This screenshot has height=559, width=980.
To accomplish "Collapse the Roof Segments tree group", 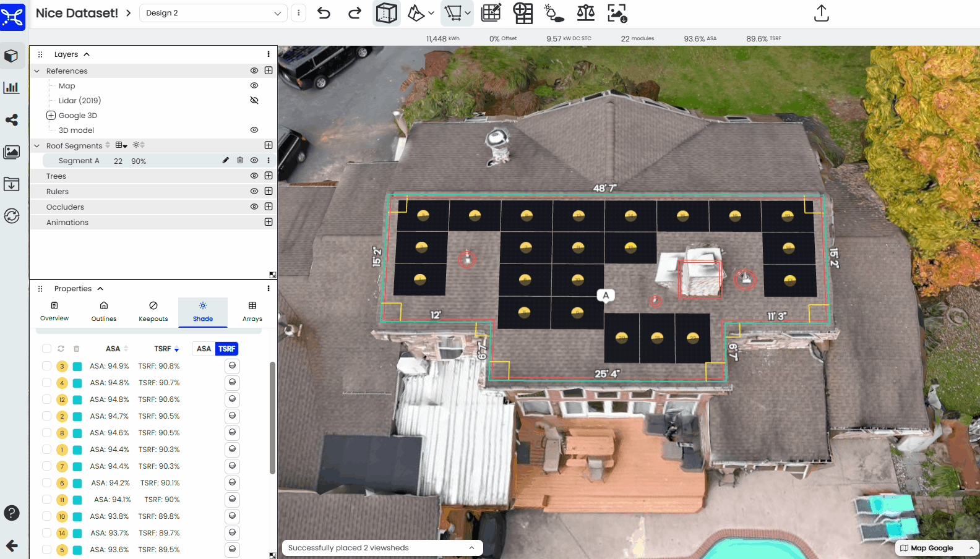I will click(x=37, y=146).
